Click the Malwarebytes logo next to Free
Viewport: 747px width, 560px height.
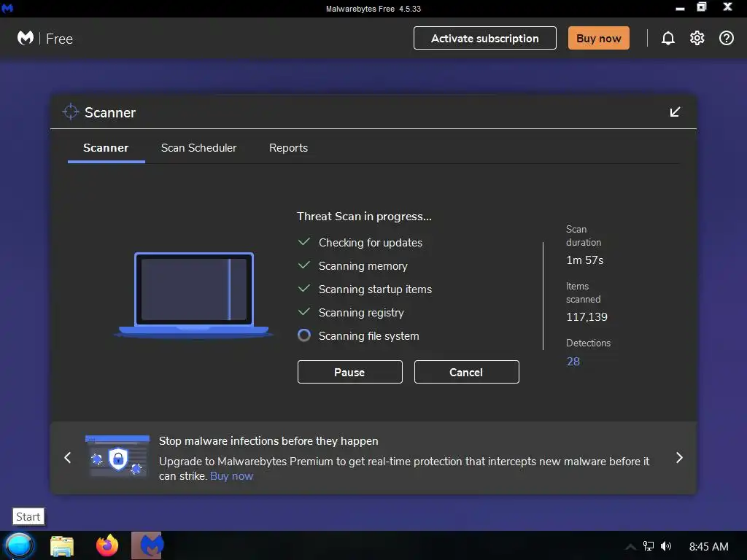pyautogui.click(x=26, y=38)
